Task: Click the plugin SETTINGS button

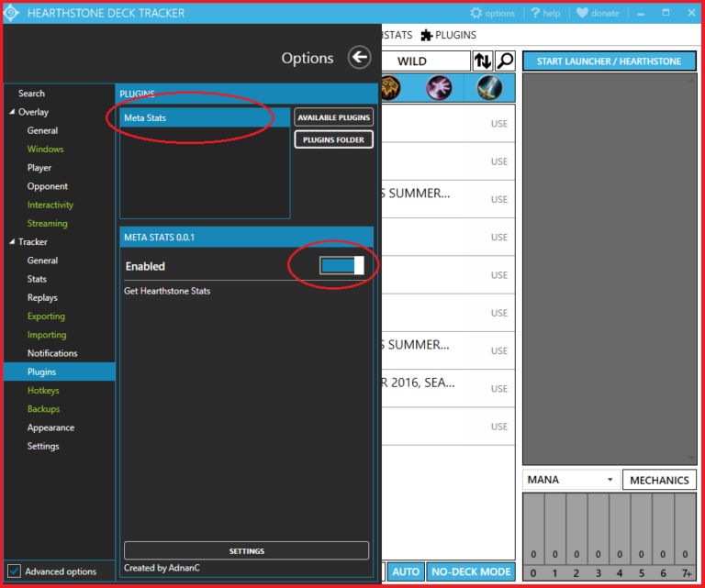Action: click(x=246, y=550)
